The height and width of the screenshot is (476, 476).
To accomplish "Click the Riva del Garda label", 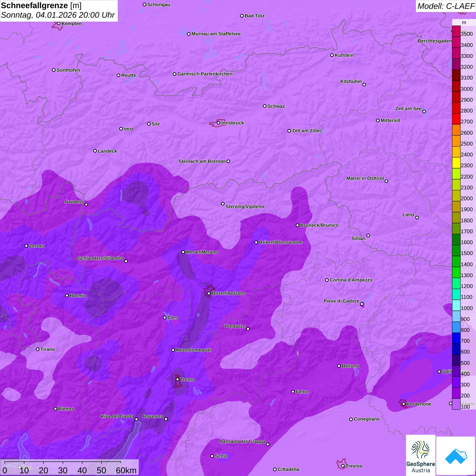I will [x=117, y=416].
